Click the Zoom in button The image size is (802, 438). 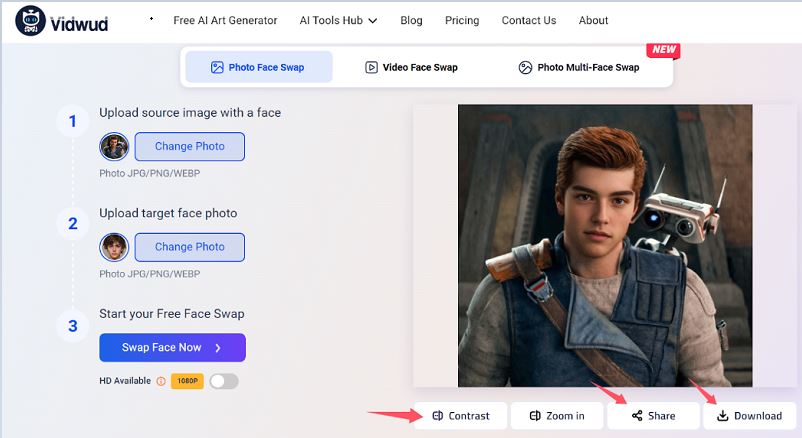556,415
